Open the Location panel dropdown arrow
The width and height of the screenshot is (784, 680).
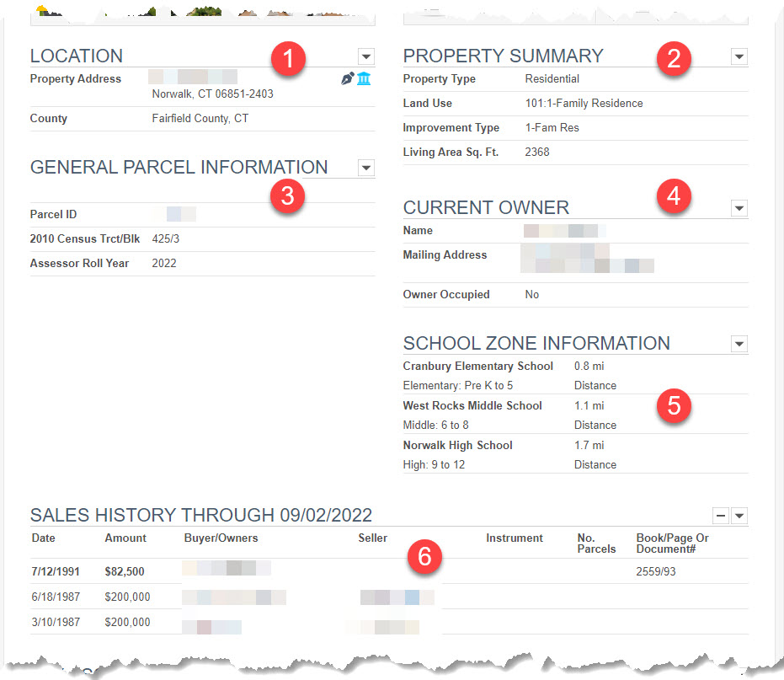[x=365, y=56]
